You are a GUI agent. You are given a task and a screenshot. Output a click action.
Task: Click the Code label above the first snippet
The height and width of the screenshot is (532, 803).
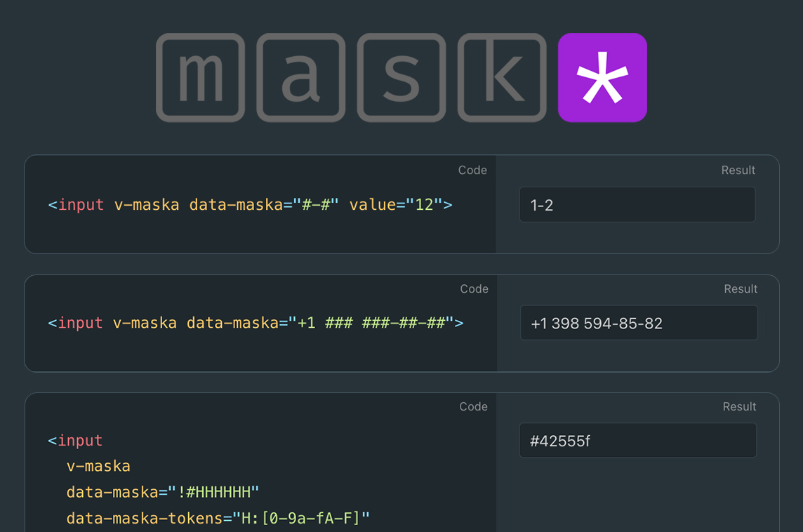[x=472, y=170]
